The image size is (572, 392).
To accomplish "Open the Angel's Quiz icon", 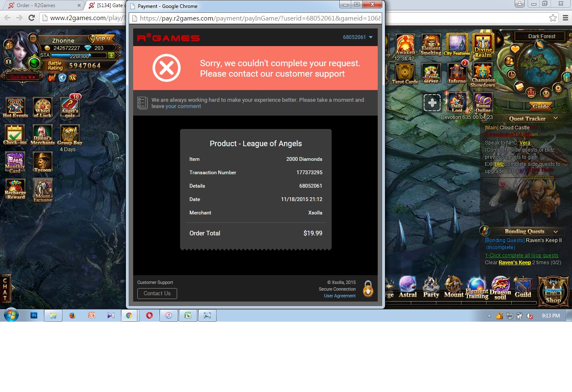I will point(70,107).
